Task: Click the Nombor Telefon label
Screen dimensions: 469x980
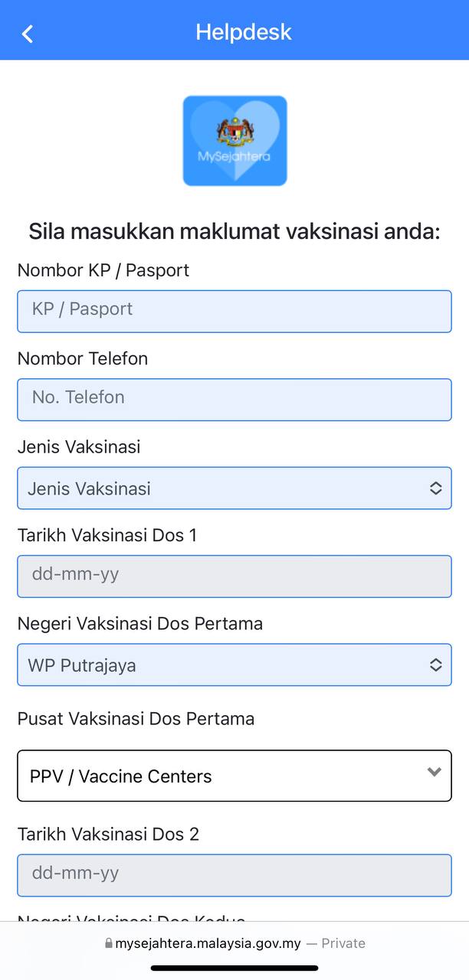Action: pyautogui.click(x=83, y=358)
